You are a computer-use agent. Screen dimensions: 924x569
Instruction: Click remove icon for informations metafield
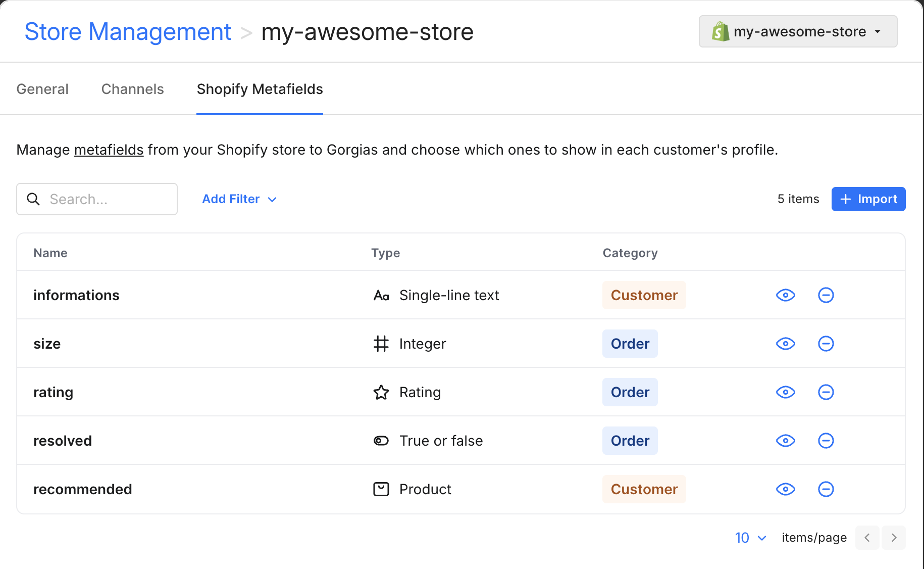coord(826,295)
